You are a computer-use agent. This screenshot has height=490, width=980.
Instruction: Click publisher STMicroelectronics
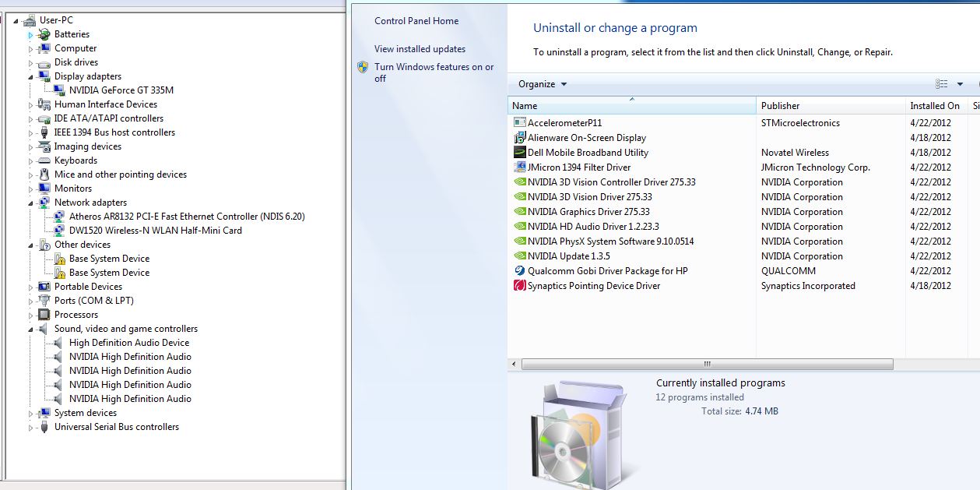click(x=800, y=123)
